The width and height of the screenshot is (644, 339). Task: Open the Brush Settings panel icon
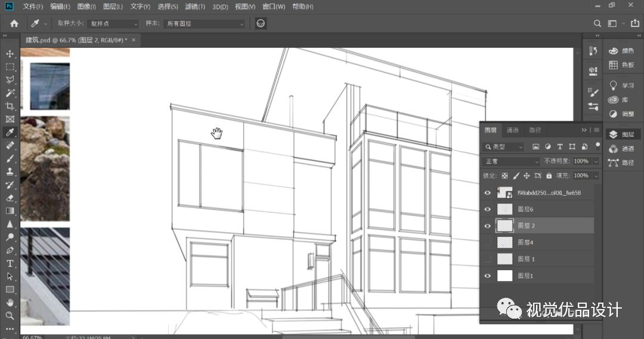tap(593, 92)
